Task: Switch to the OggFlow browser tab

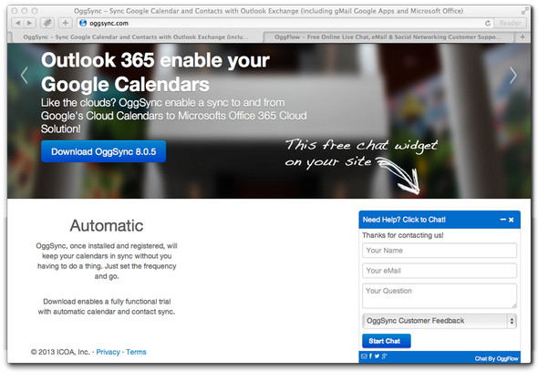Action: click(x=388, y=37)
